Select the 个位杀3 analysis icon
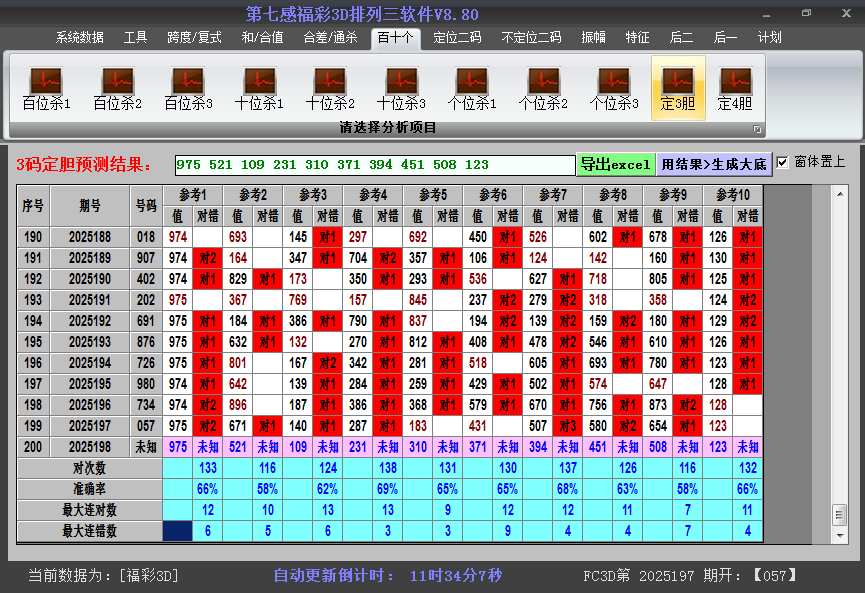Screen dimensions: 865x593 [614, 88]
